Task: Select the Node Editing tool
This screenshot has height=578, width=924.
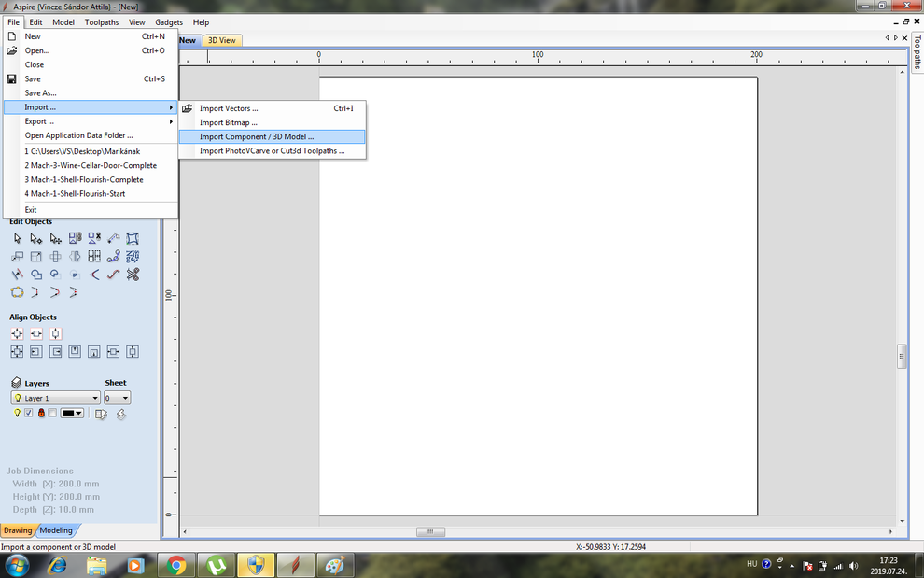Action: coord(36,238)
